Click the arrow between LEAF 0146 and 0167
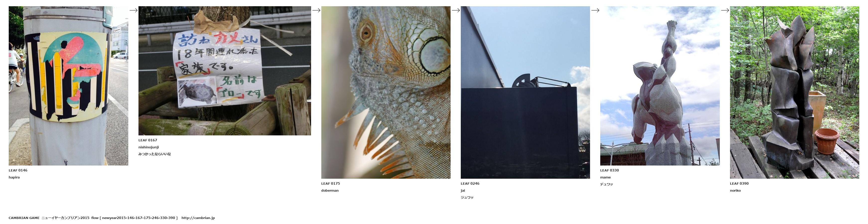 pos(134,10)
